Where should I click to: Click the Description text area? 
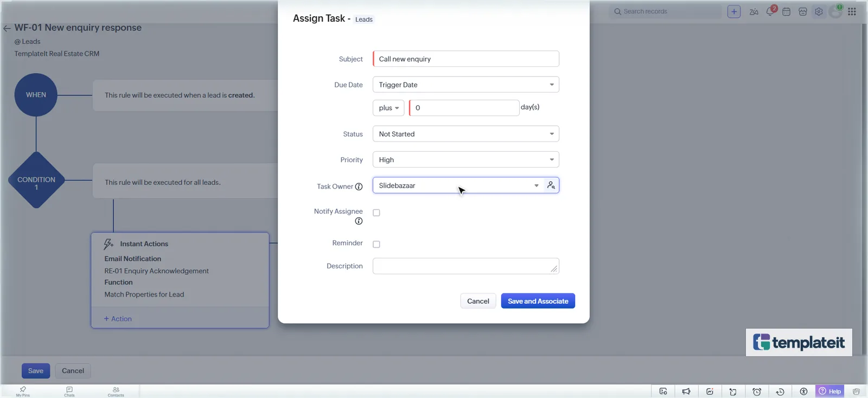[x=466, y=266]
